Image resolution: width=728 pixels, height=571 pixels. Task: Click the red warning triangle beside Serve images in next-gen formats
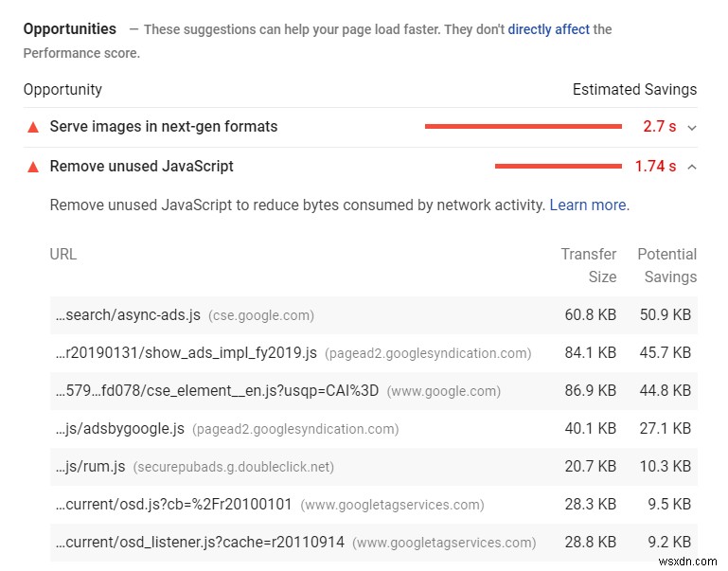pyautogui.click(x=33, y=127)
